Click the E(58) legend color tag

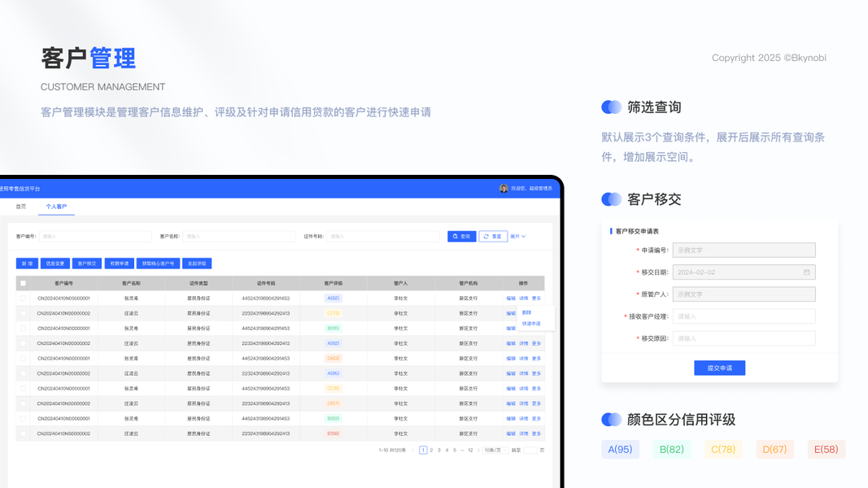point(827,449)
